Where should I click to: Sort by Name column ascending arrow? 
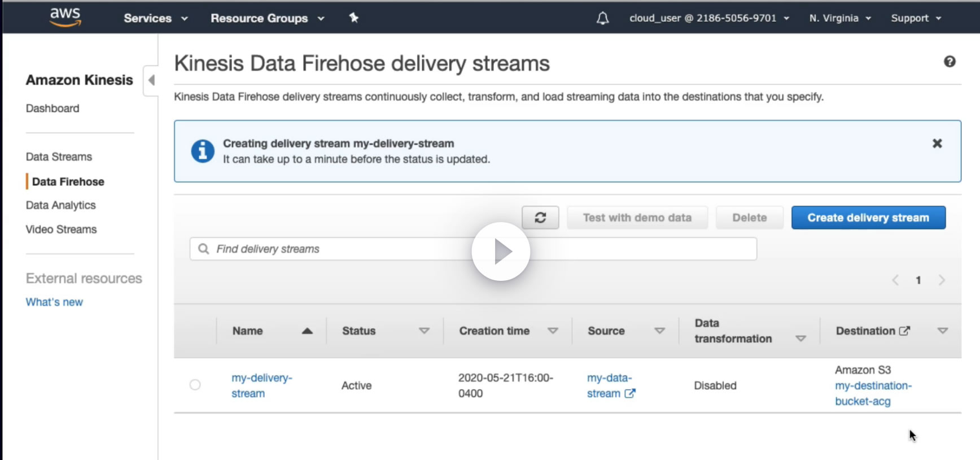[x=307, y=331]
